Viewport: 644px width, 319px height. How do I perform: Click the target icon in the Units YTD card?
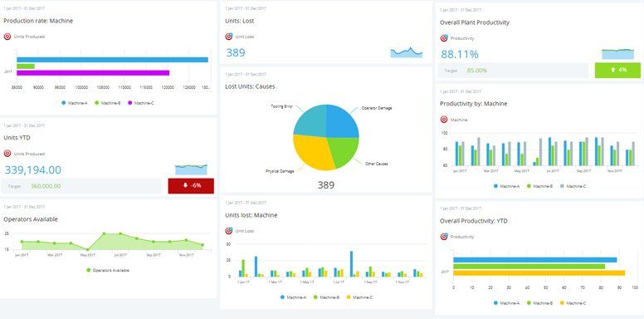tap(7, 154)
